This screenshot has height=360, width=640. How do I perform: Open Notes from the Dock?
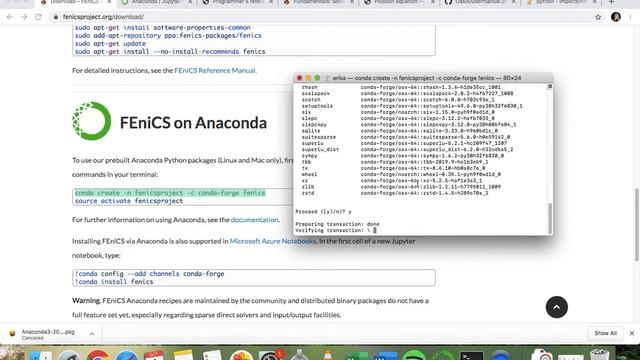pyautogui.click(x=183, y=354)
